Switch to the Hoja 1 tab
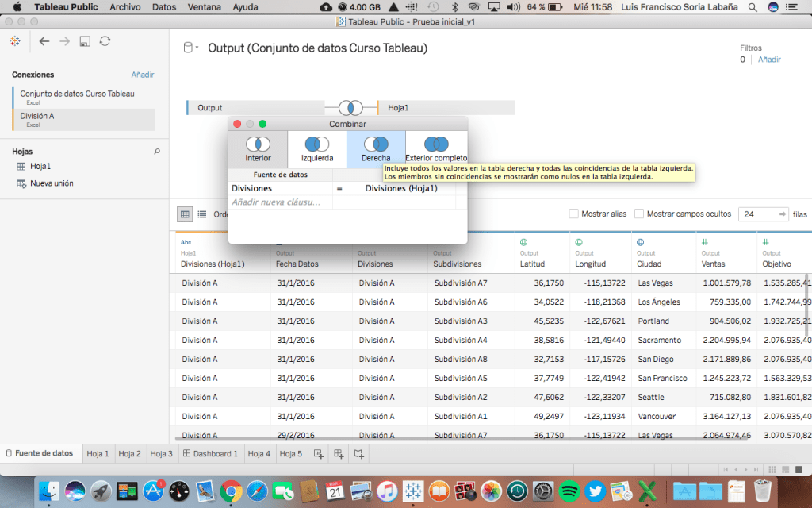Image resolution: width=812 pixels, height=508 pixels. click(98, 453)
